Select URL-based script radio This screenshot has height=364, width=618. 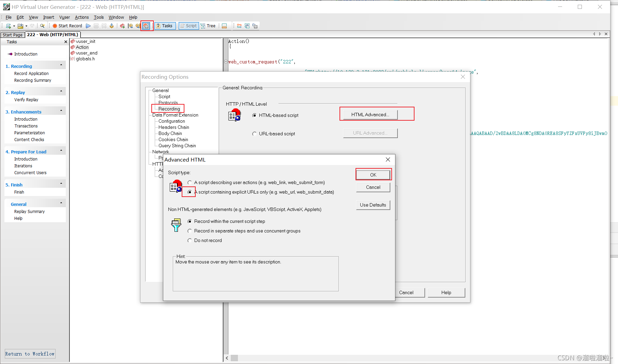(x=254, y=134)
